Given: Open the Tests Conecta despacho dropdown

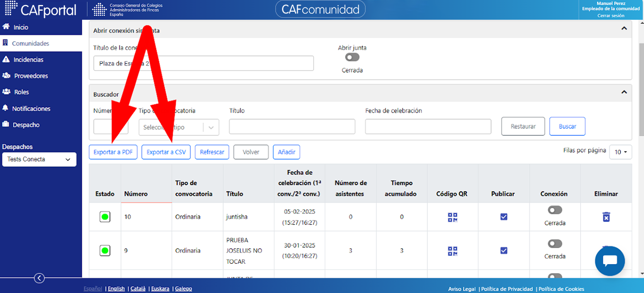Looking at the screenshot, I should 39,159.
